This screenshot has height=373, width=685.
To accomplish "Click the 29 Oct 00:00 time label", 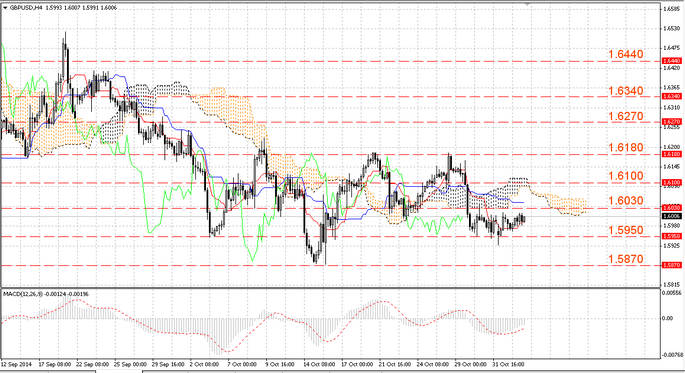I will 470,364.
